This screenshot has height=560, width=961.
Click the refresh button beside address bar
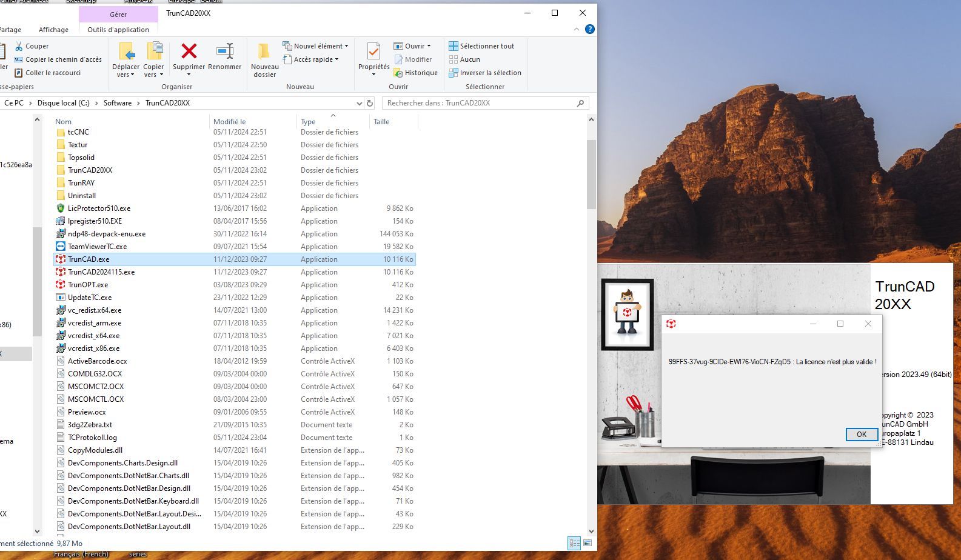pyautogui.click(x=370, y=103)
